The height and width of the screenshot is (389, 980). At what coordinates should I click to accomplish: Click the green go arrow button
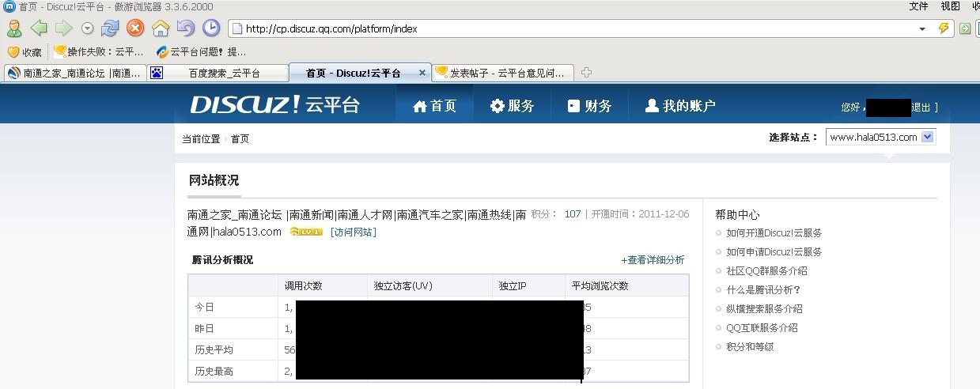coord(965,28)
